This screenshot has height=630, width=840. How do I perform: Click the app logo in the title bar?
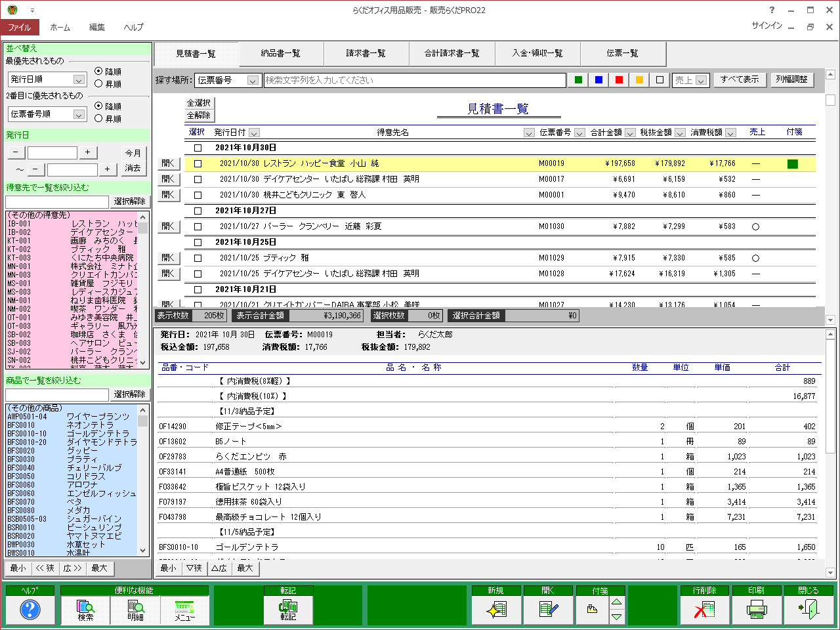tap(12, 10)
